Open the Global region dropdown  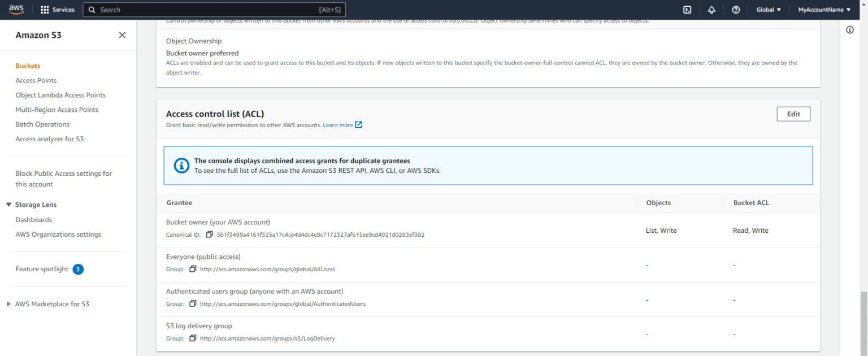click(769, 10)
